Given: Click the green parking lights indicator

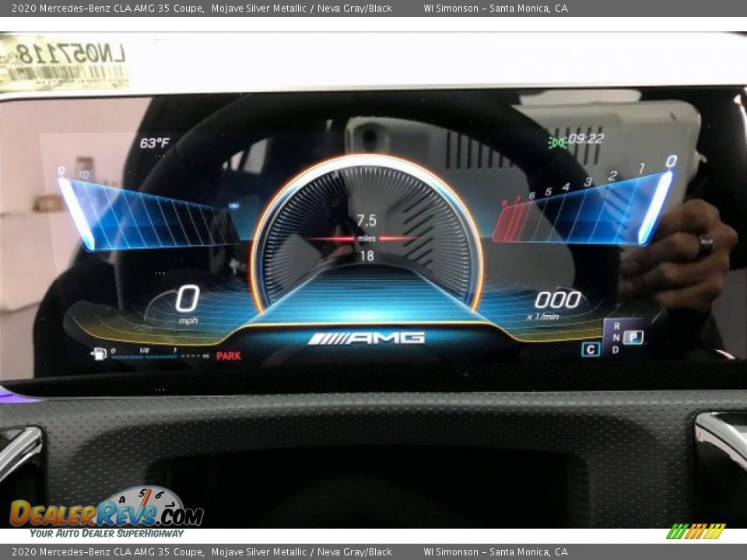Looking at the screenshot, I should point(556,142).
